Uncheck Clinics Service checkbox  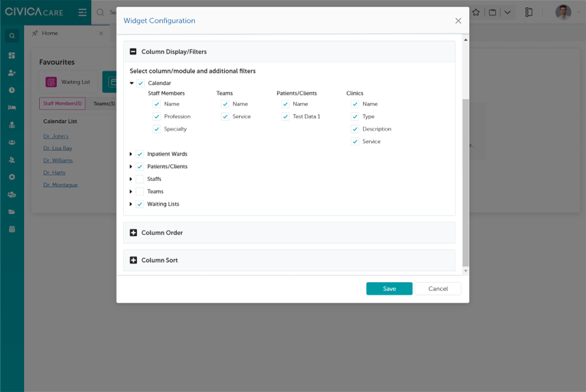point(355,141)
